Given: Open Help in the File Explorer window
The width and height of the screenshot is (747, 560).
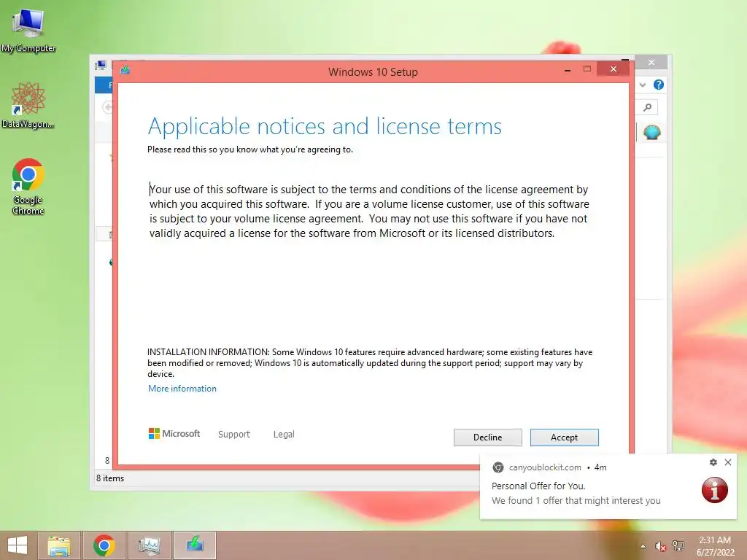Looking at the screenshot, I should point(659,85).
